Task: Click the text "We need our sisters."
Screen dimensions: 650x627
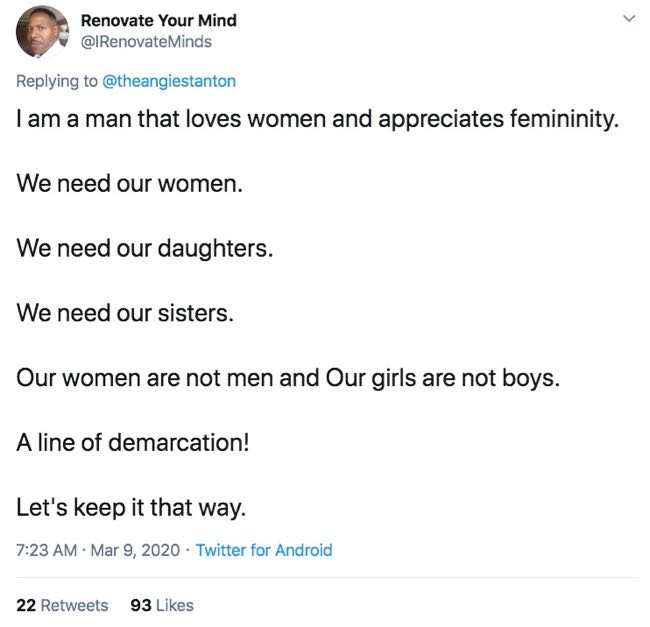Action: (x=125, y=313)
